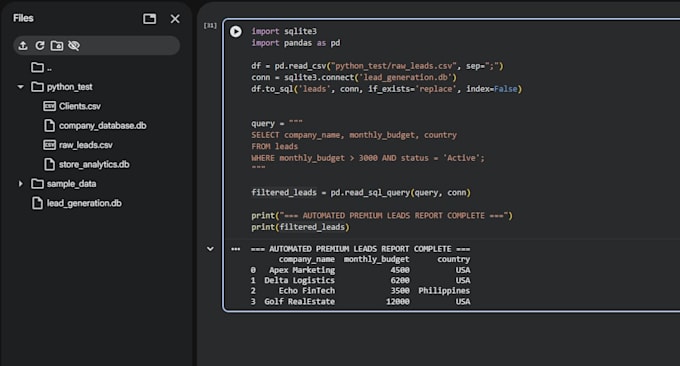Expand the sample_data folder arrow
This screenshot has height=366, width=680.
tap(20, 184)
